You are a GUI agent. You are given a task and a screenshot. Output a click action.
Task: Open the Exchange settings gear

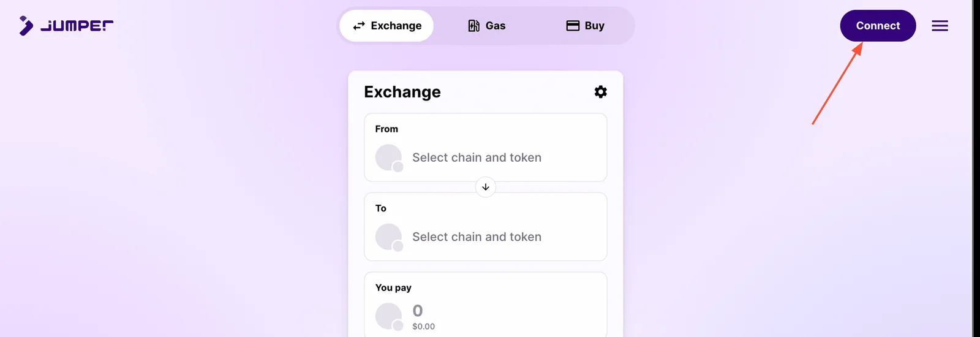tap(600, 92)
